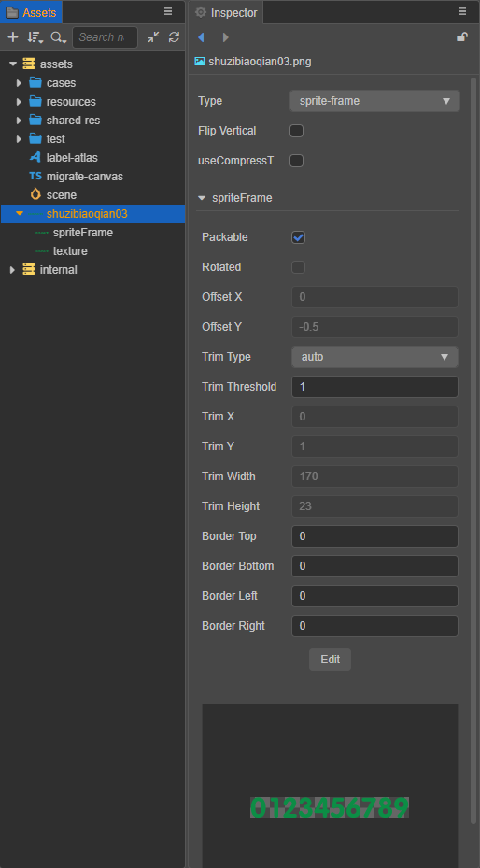Toggle the useCompressTexture checkbox

click(296, 161)
